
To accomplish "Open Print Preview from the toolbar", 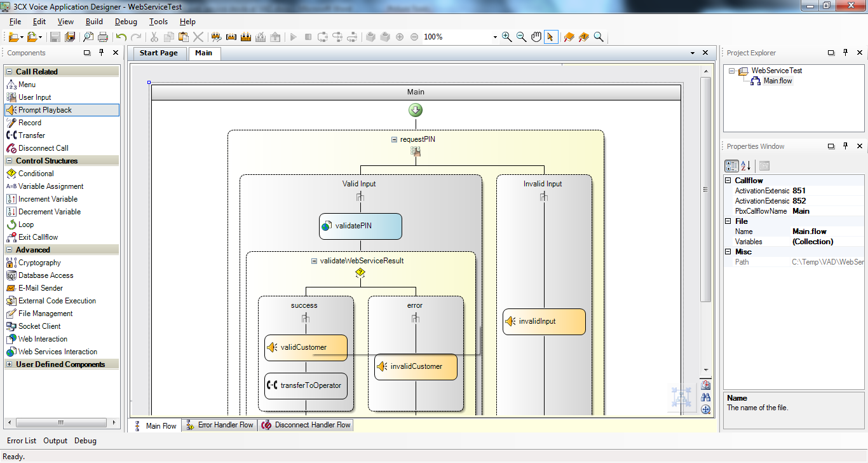I will [88, 37].
